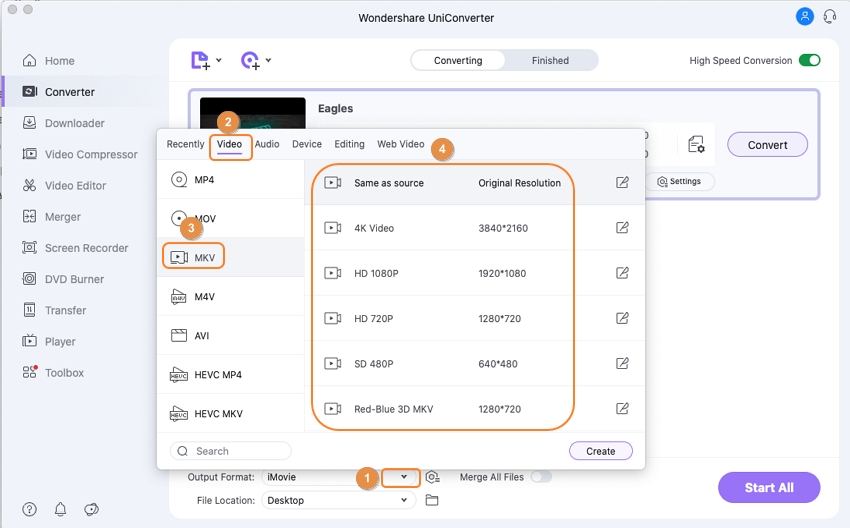
Task: Edit the HD 1080P preset
Action: click(x=622, y=273)
